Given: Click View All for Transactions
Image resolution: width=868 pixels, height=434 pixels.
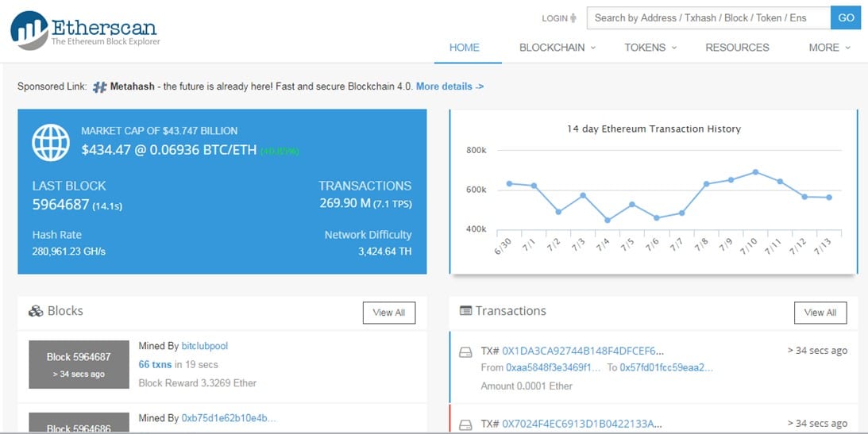Looking at the screenshot, I should (x=820, y=313).
